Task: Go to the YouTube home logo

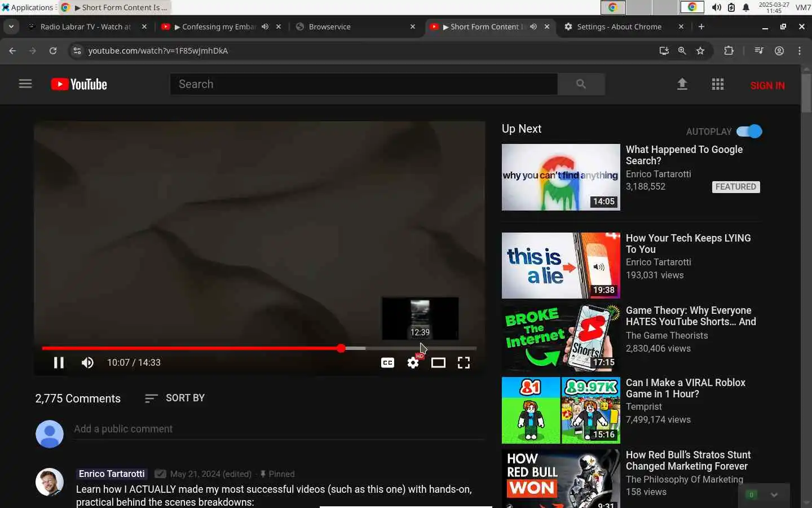Action: click(x=79, y=84)
